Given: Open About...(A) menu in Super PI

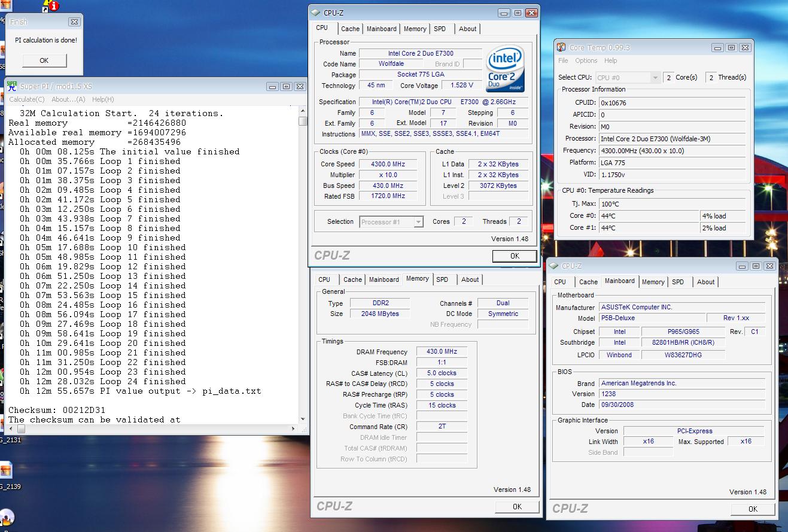Looking at the screenshot, I should [x=68, y=99].
